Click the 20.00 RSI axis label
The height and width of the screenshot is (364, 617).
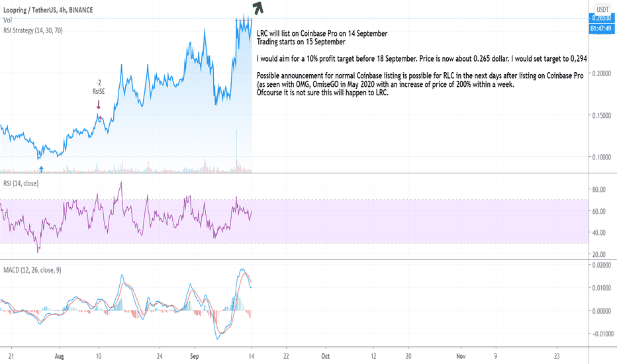click(x=598, y=254)
